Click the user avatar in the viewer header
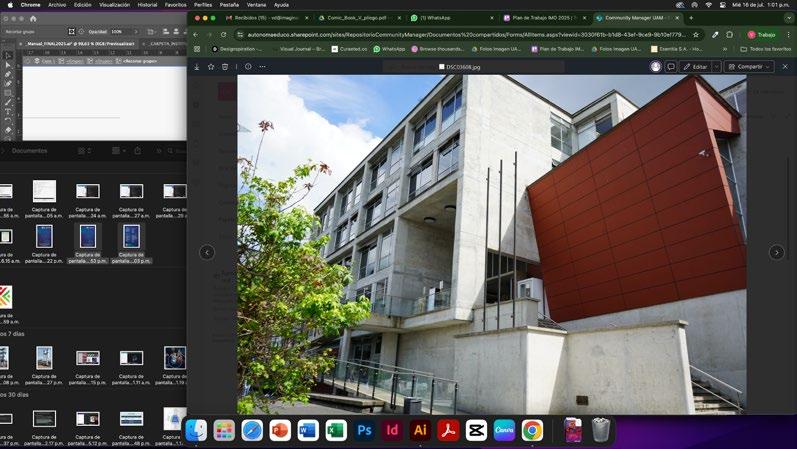This screenshot has width=797, height=449. coord(656,67)
